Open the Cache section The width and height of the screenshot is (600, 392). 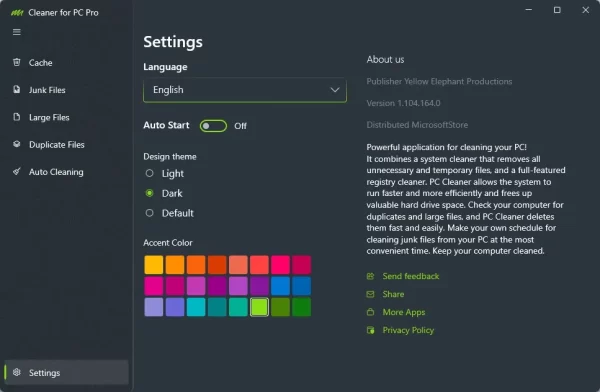click(x=67, y=62)
